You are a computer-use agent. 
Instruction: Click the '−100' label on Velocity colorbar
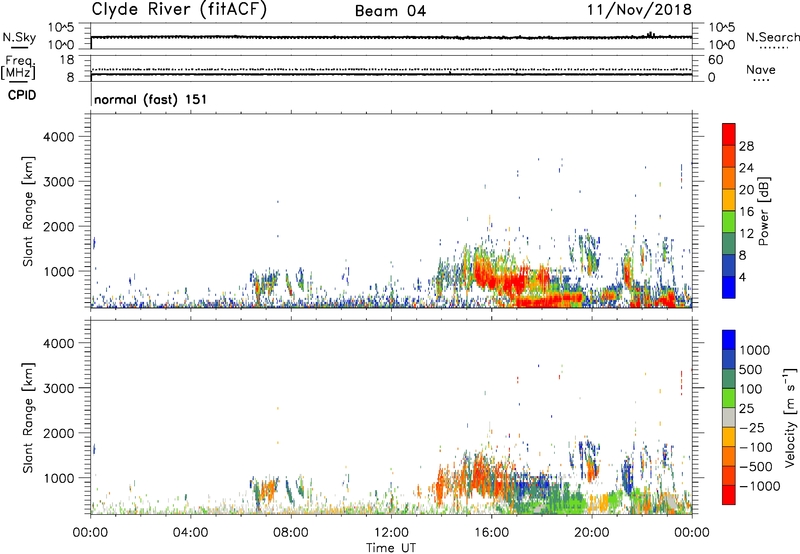point(756,447)
